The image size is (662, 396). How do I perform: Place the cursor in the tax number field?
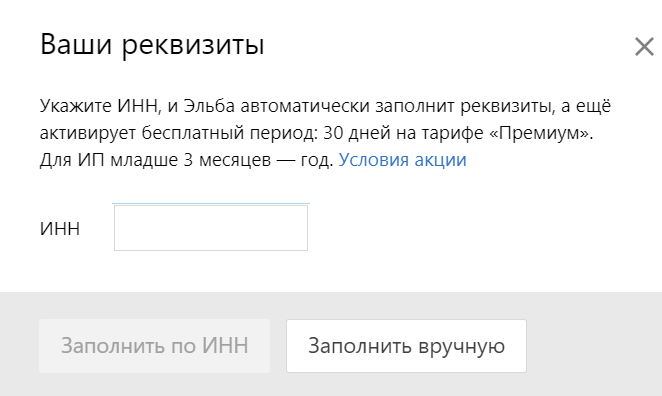click(x=211, y=228)
